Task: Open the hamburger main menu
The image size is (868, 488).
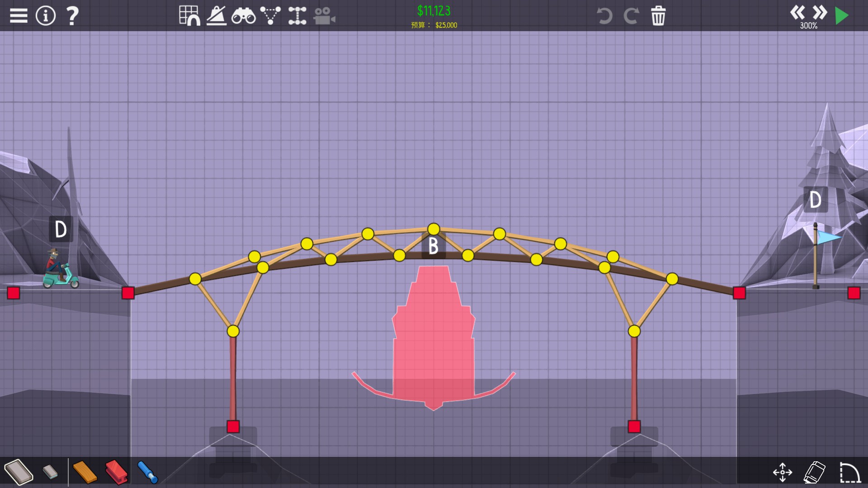Action: 19,16
